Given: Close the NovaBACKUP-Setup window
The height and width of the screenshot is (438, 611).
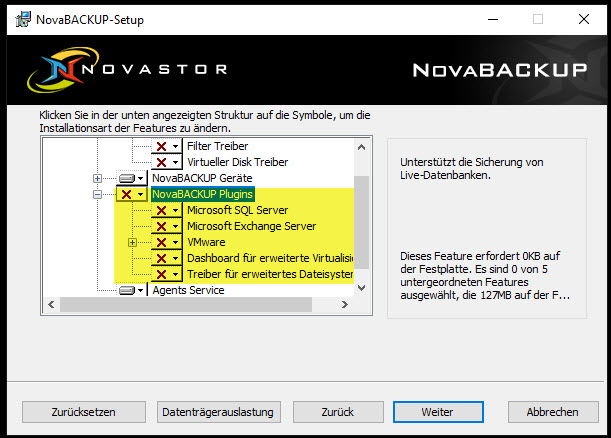Looking at the screenshot, I should [x=584, y=19].
